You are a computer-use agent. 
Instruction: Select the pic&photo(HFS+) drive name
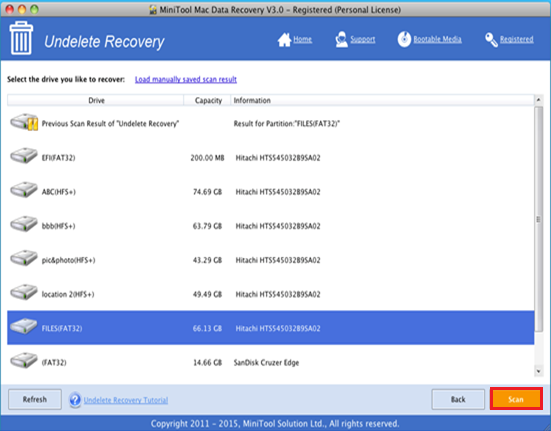pos(69,260)
